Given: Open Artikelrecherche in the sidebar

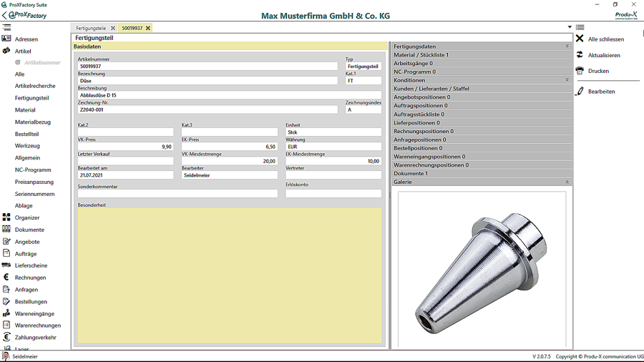Looking at the screenshot, I should pos(35,86).
